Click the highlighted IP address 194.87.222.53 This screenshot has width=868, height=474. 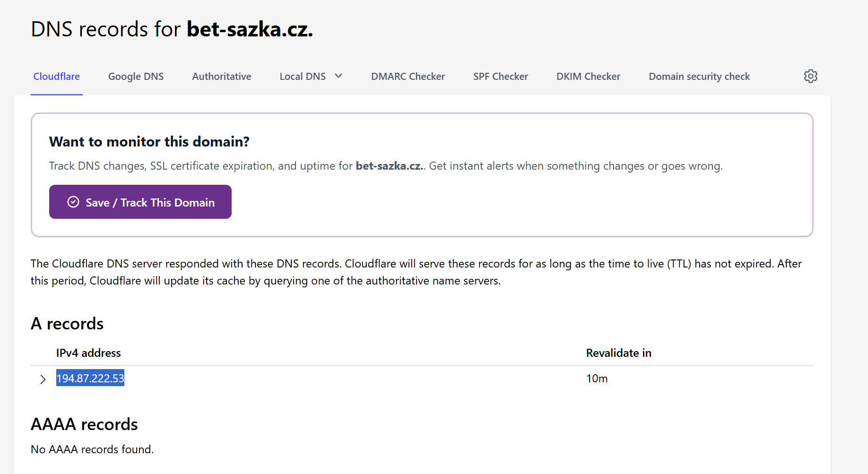90,379
